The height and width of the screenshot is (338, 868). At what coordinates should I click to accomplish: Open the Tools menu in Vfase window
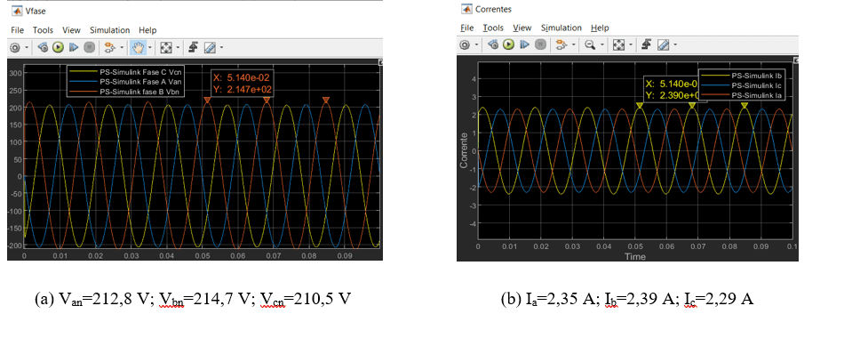43,30
